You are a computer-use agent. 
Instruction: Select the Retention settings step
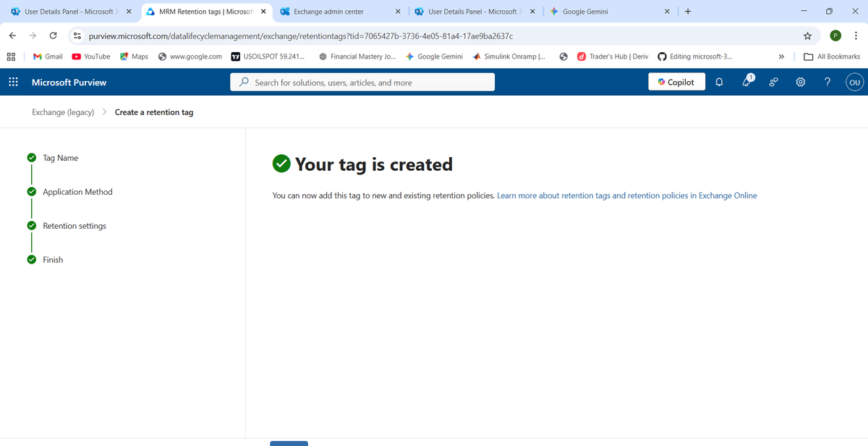(75, 226)
